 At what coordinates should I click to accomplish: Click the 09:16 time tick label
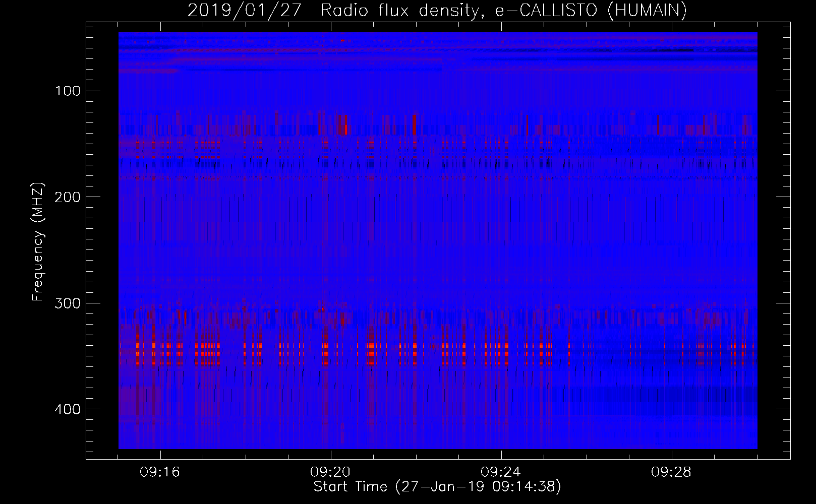[x=160, y=472]
